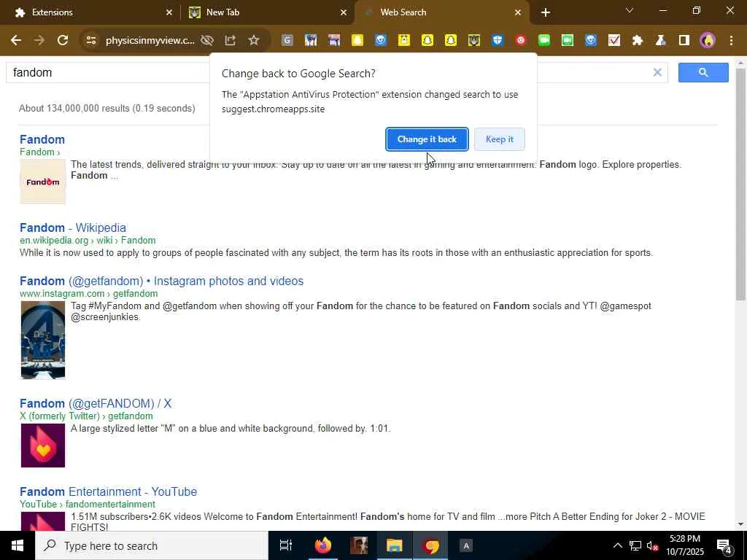Open Fandom Instagram photos and videos result
The image size is (747, 560).
point(161,281)
